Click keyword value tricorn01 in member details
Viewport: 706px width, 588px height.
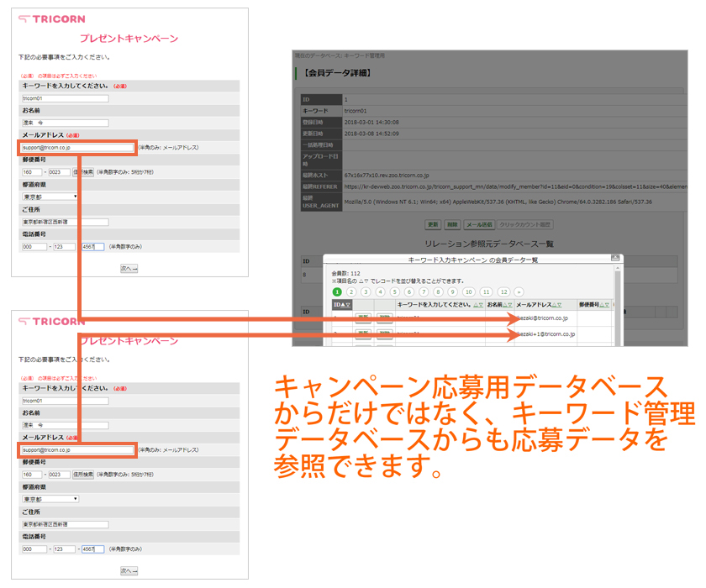356,111
